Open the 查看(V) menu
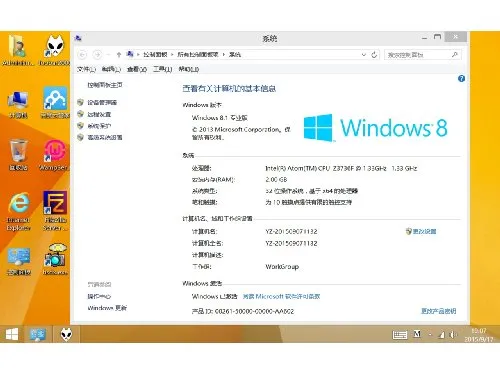Viewport: 500px width, 375px height. pyautogui.click(x=137, y=69)
